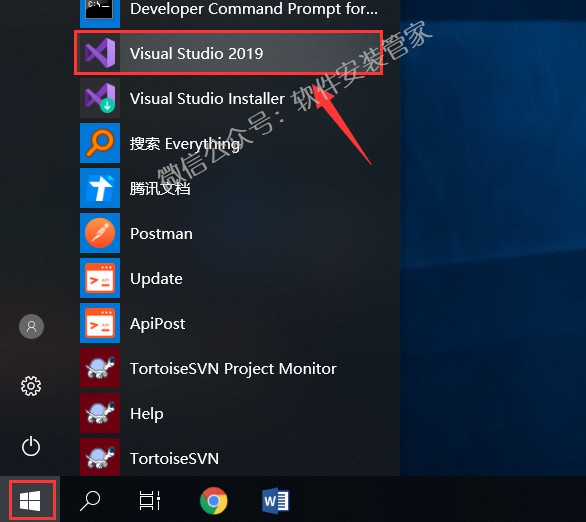Open the Tencent Docs (腾讯文档) icon
Viewport: 586px width, 522px height.
point(100,188)
